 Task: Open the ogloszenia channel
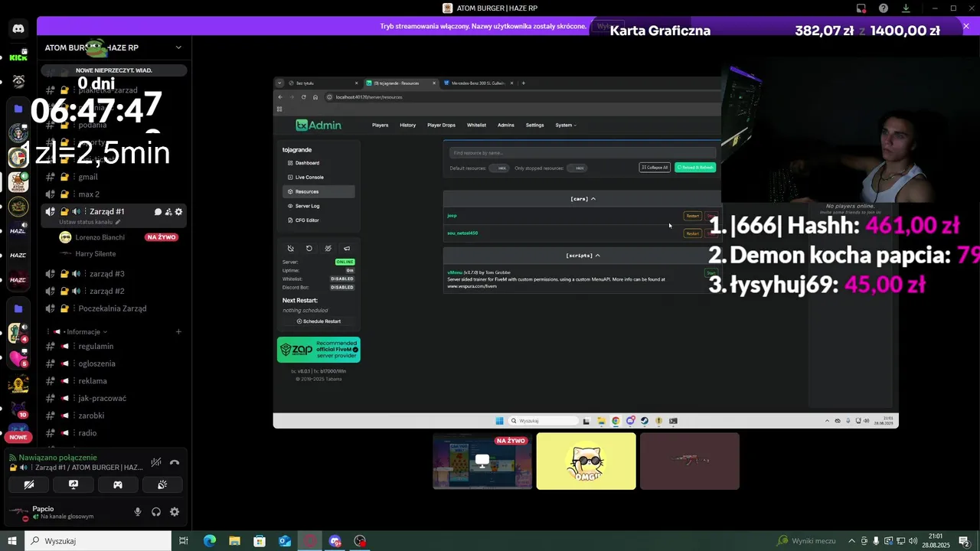pyautogui.click(x=113, y=364)
